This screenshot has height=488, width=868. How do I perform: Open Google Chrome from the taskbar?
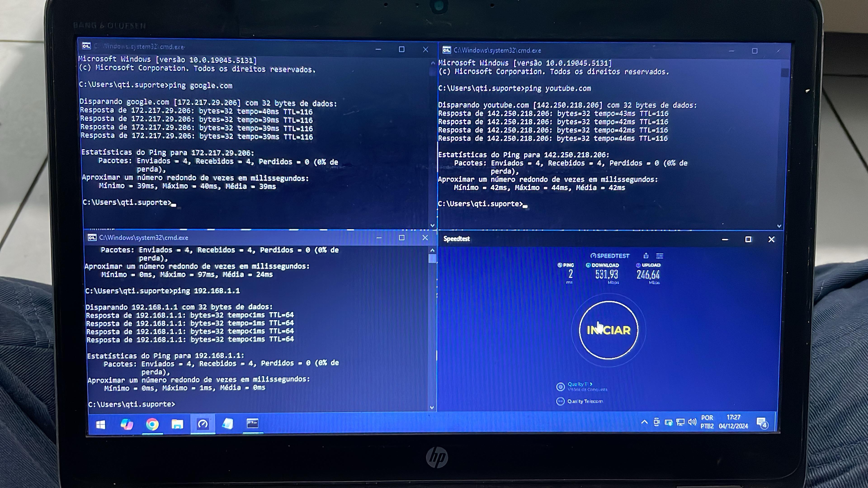point(152,424)
